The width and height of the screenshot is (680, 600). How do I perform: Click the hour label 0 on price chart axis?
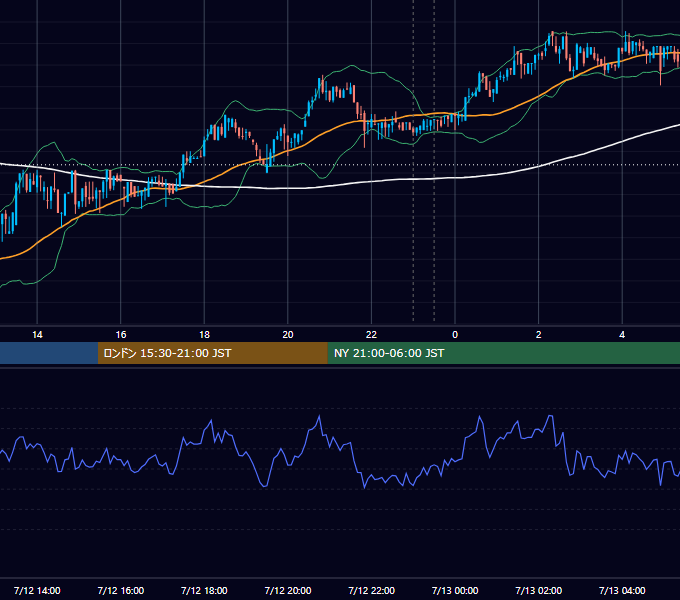[455, 335]
